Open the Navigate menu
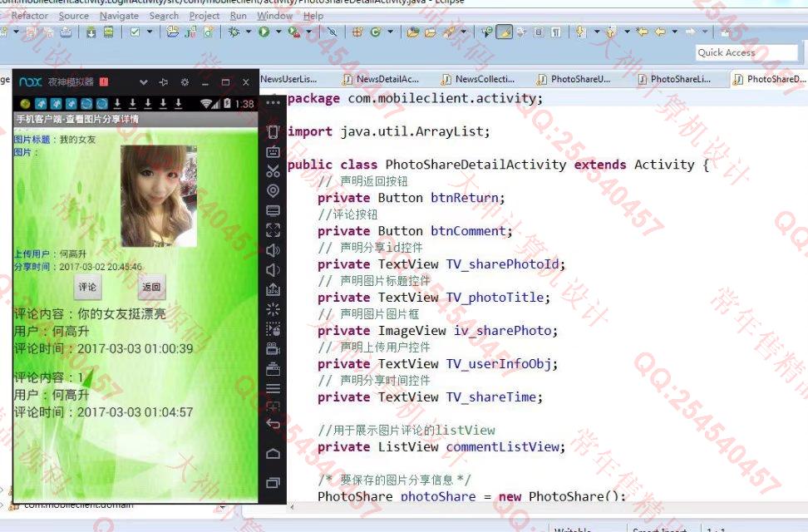This screenshot has height=532, width=808. coord(119,16)
